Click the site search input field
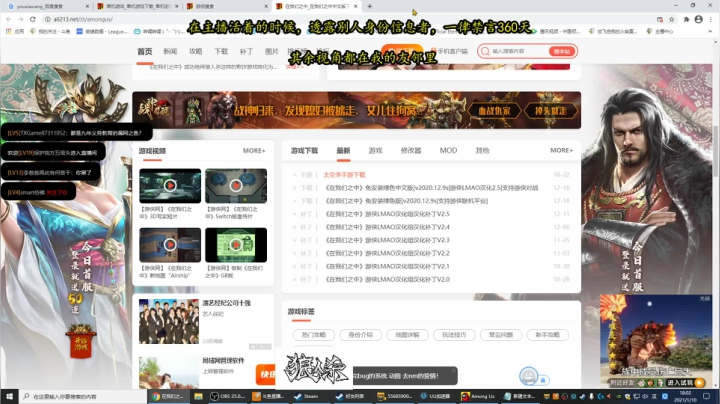This screenshot has width=720, height=404. tap(519, 51)
